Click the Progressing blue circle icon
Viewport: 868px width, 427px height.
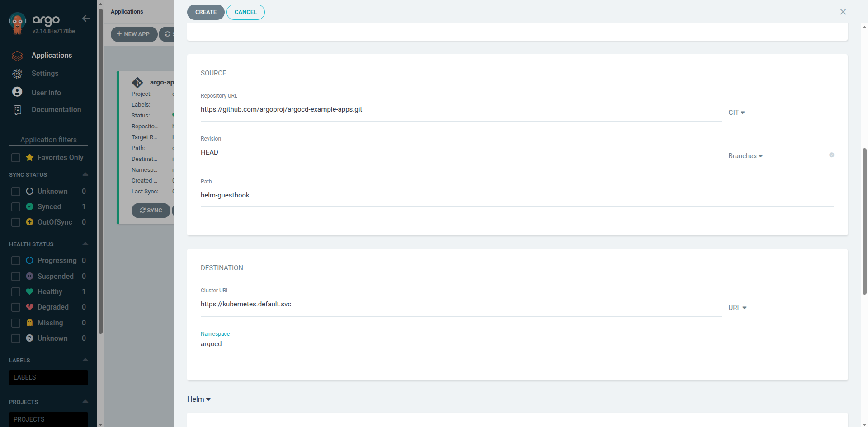point(30,260)
